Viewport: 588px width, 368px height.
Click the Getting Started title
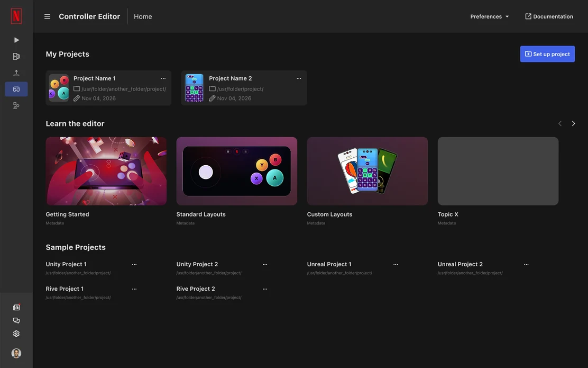click(x=68, y=214)
